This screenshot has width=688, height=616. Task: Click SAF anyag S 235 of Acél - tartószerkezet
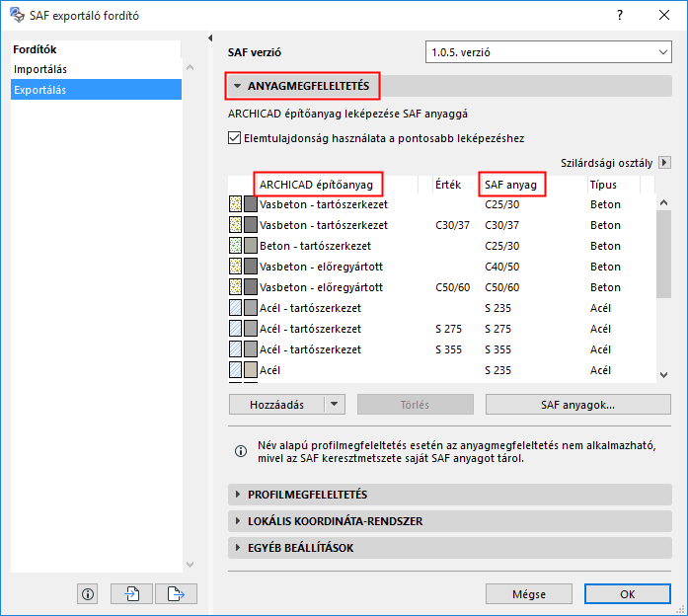pyautogui.click(x=498, y=308)
